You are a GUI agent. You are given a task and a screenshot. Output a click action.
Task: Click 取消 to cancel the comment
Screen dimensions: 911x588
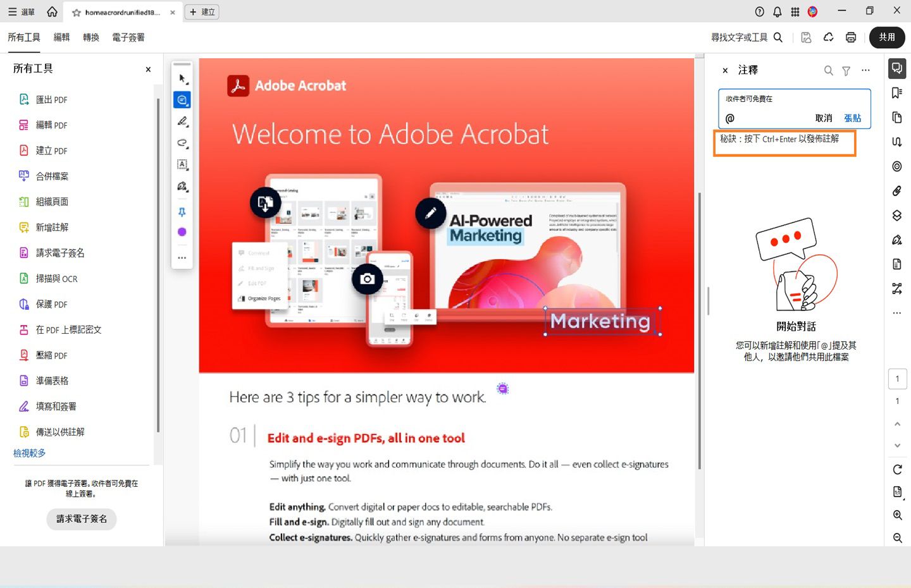click(824, 118)
